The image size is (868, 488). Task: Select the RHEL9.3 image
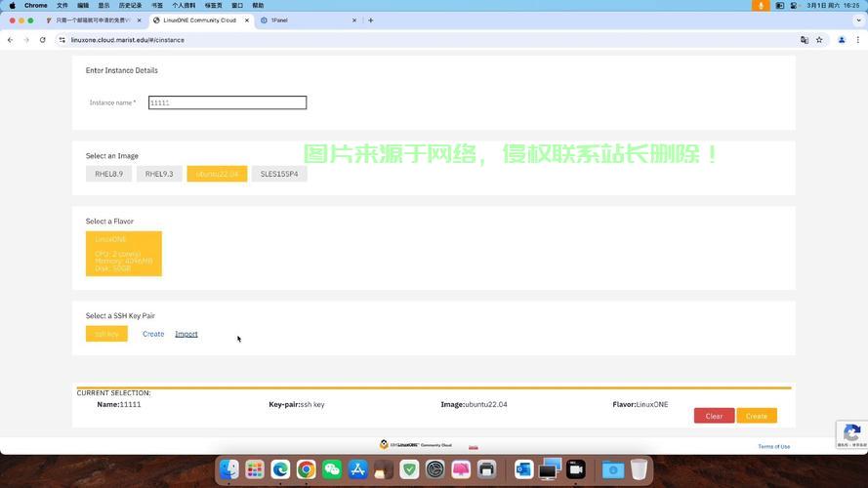point(159,174)
